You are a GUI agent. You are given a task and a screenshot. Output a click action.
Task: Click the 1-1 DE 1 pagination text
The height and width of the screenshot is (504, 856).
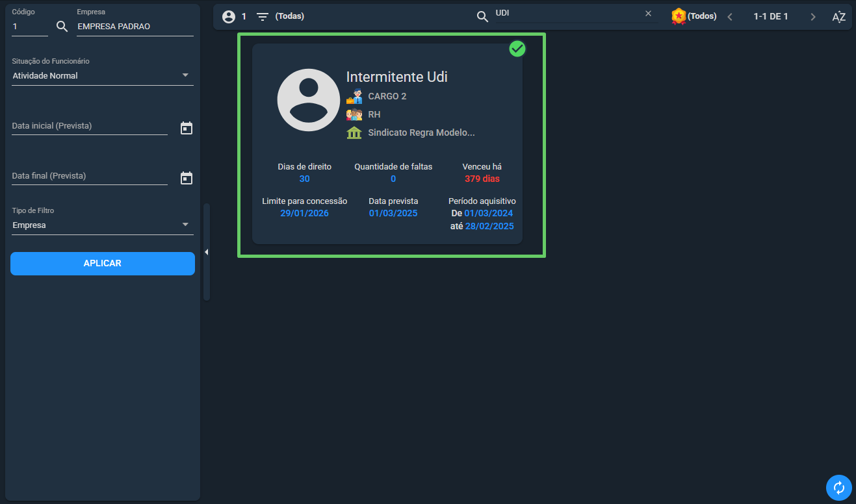pyautogui.click(x=771, y=16)
